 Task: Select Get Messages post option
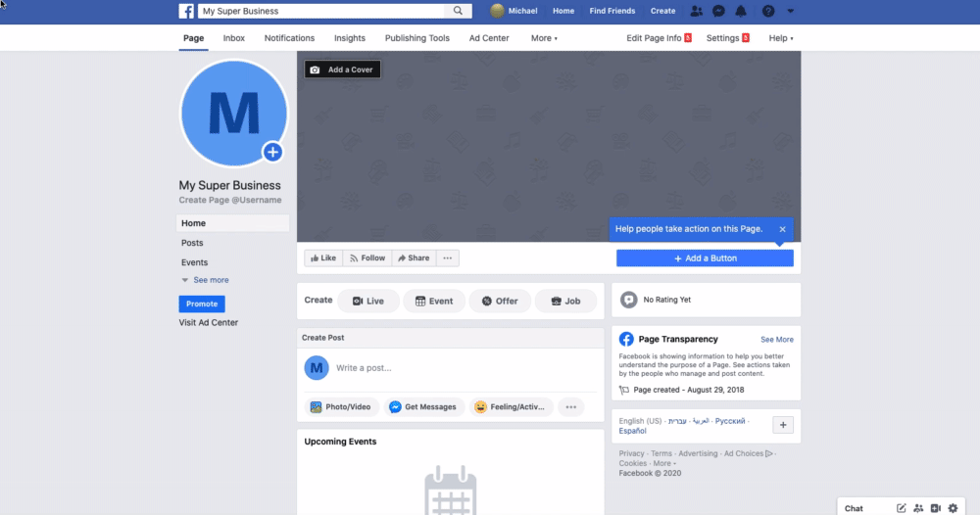(423, 407)
